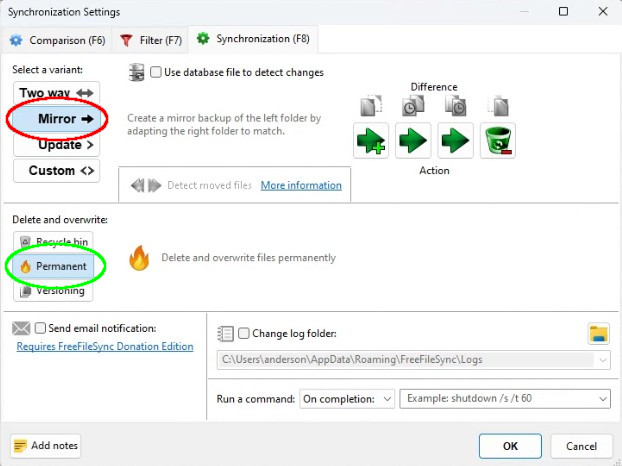Screen dimensions: 622x466
Task: Expand the log folder path dropdown
Action: pyautogui.click(x=601, y=361)
